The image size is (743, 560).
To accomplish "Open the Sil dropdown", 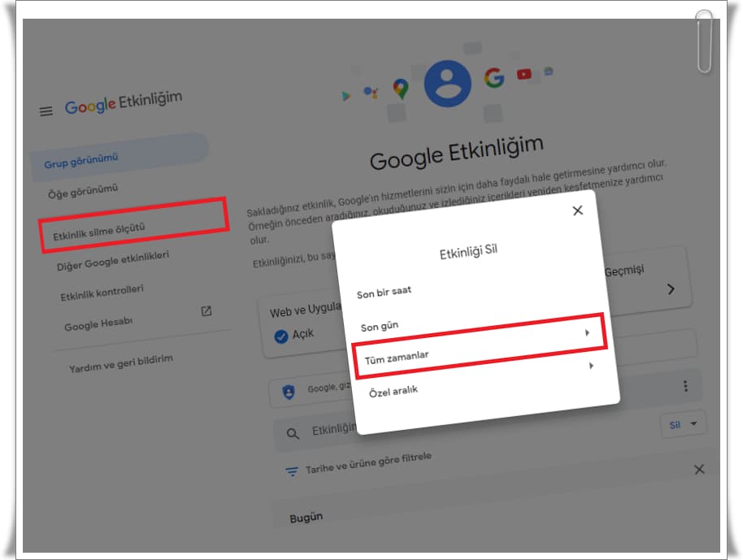I will 683,424.
